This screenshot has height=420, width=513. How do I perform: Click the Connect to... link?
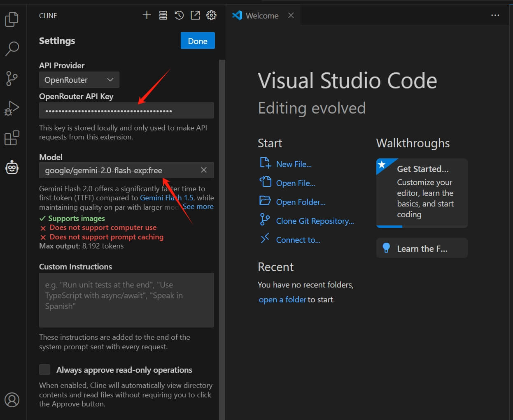(298, 240)
